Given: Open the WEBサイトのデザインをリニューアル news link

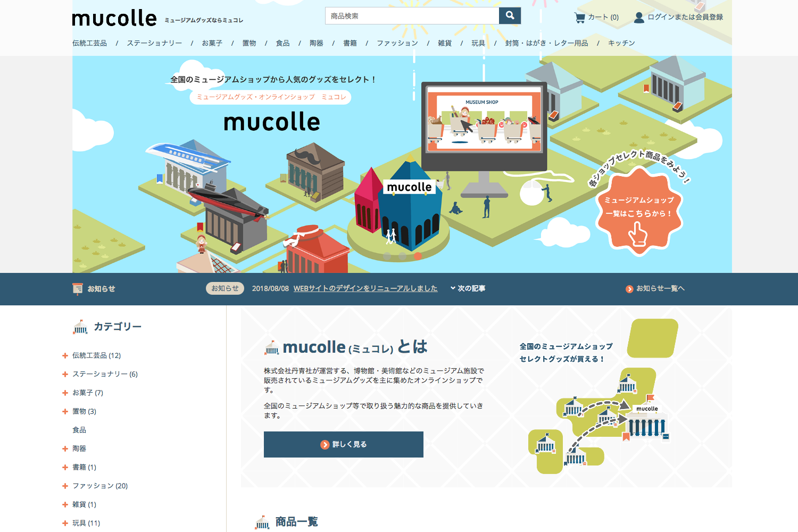Looking at the screenshot, I should [365, 288].
